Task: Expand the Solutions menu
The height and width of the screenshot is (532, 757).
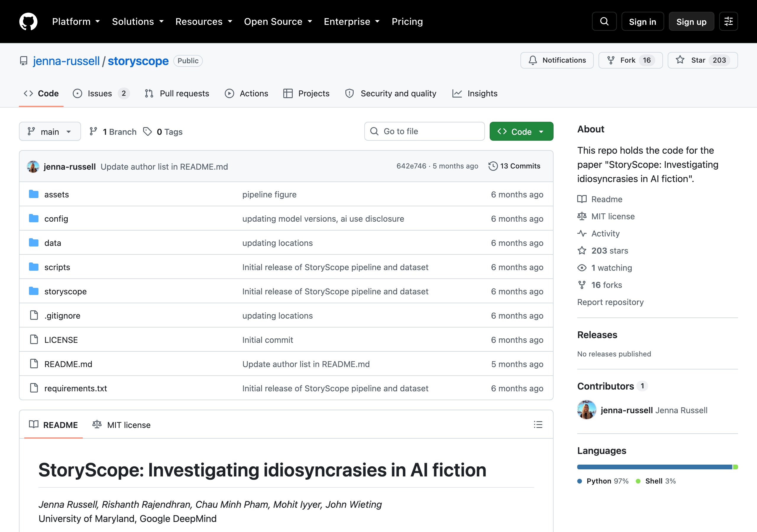Action: (x=138, y=21)
